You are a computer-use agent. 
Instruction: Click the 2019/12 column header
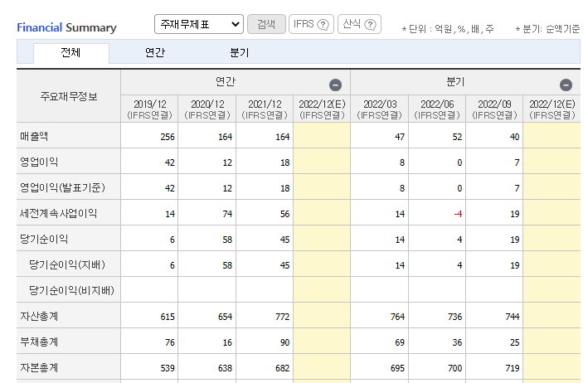pos(149,109)
